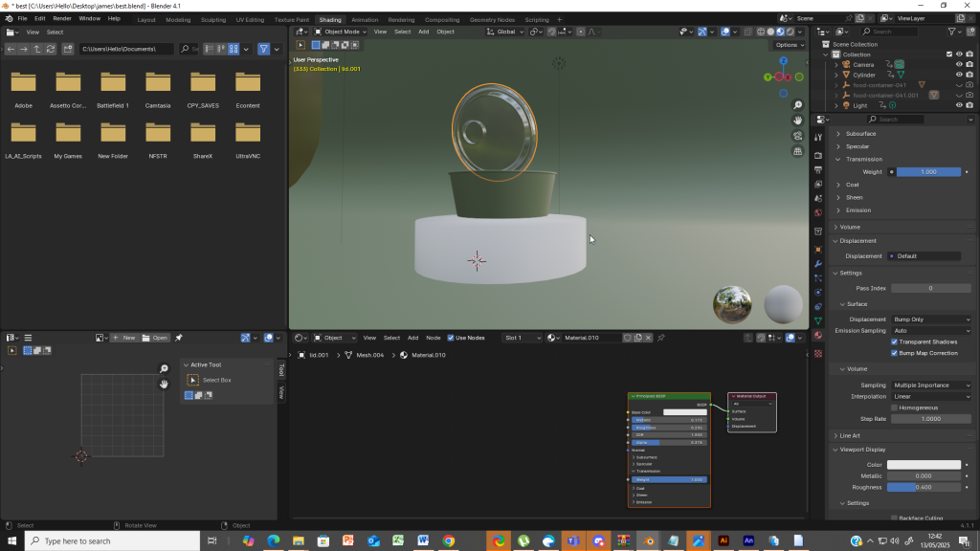This screenshot has height=551, width=980.
Task: Click the Open button in image editor
Action: pyautogui.click(x=155, y=338)
